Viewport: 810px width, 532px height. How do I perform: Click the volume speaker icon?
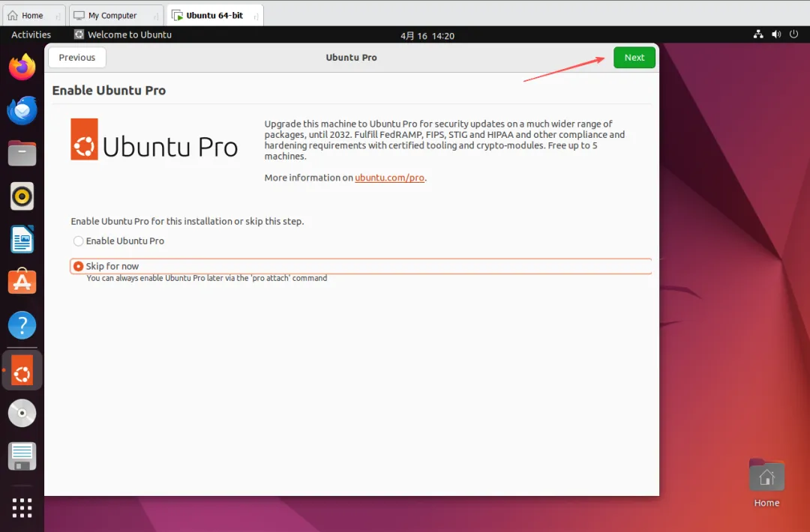[776, 34]
